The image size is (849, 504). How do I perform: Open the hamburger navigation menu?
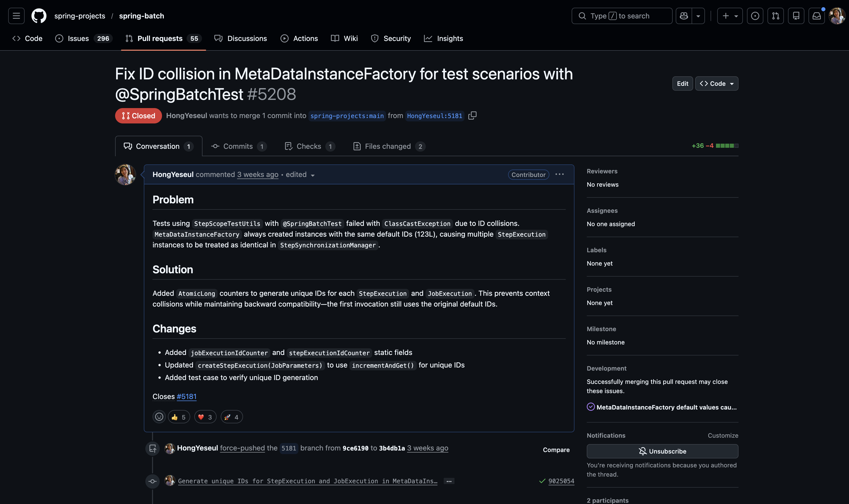[x=16, y=16]
